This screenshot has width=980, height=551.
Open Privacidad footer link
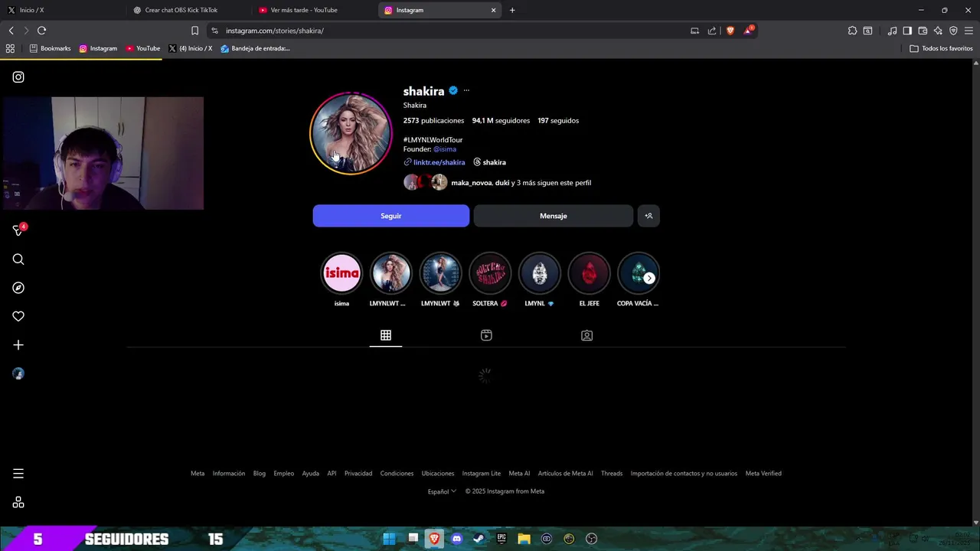(x=358, y=474)
